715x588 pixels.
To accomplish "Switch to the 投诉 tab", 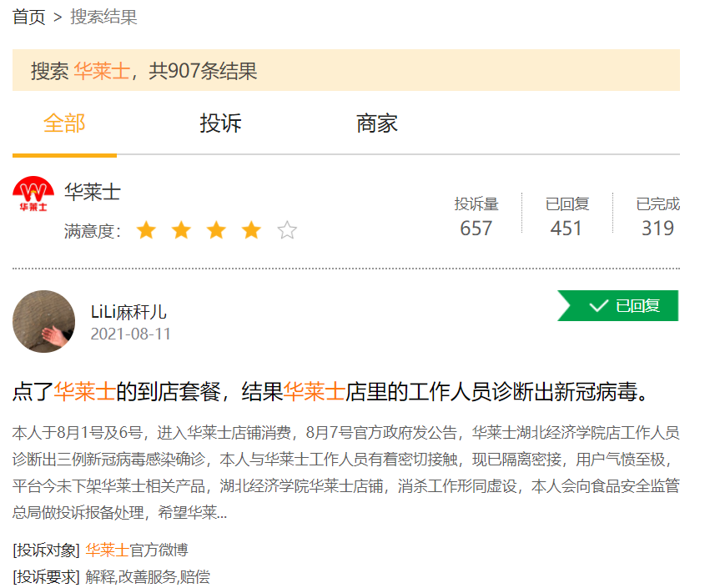I will pyautogui.click(x=220, y=123).
